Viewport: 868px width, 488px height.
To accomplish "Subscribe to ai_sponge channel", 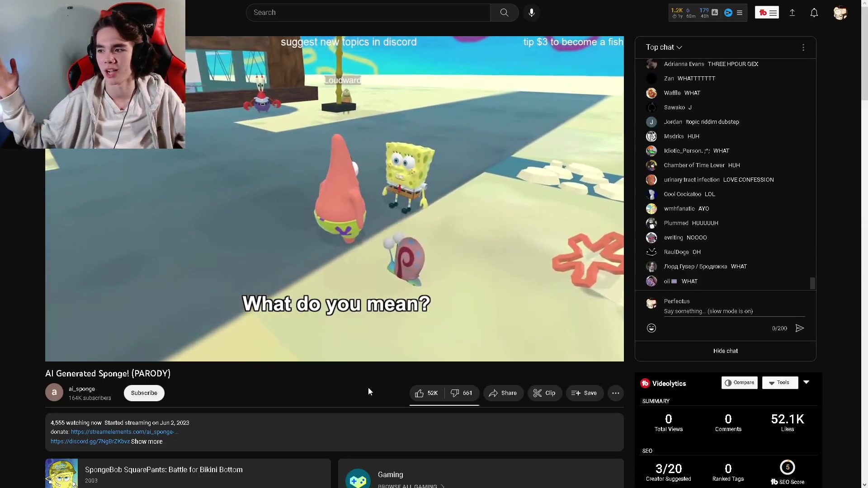I will [x=144, y=393].
